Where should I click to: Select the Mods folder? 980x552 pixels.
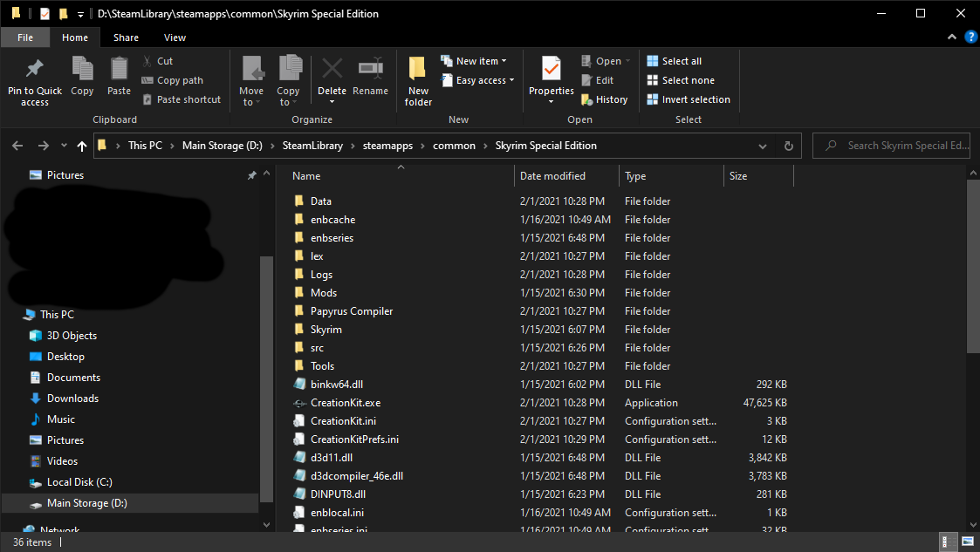point(323,293)
